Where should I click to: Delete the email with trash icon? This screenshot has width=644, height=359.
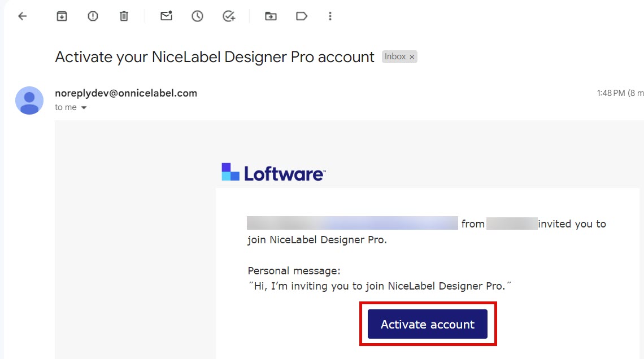pos(124,16)
